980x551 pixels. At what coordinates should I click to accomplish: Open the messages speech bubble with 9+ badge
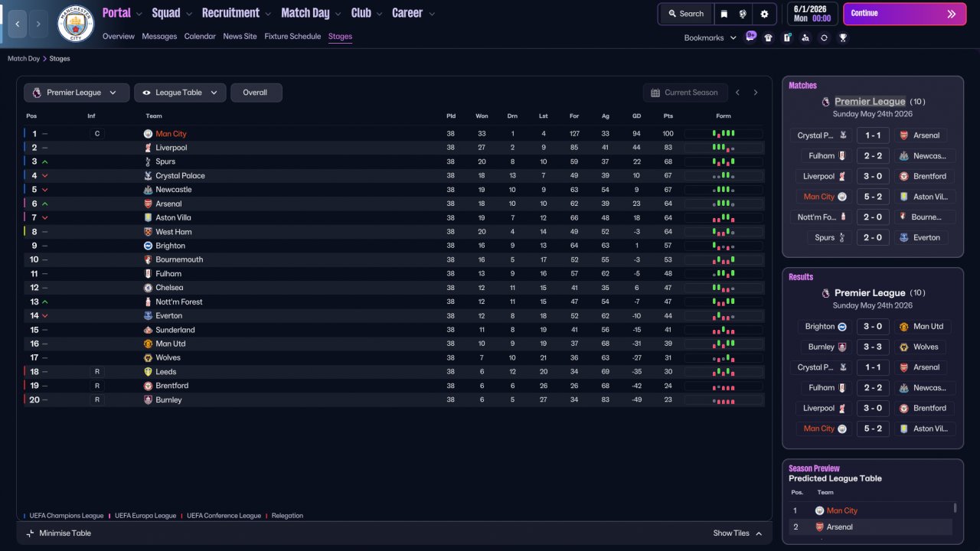click(x=750, y=37)
